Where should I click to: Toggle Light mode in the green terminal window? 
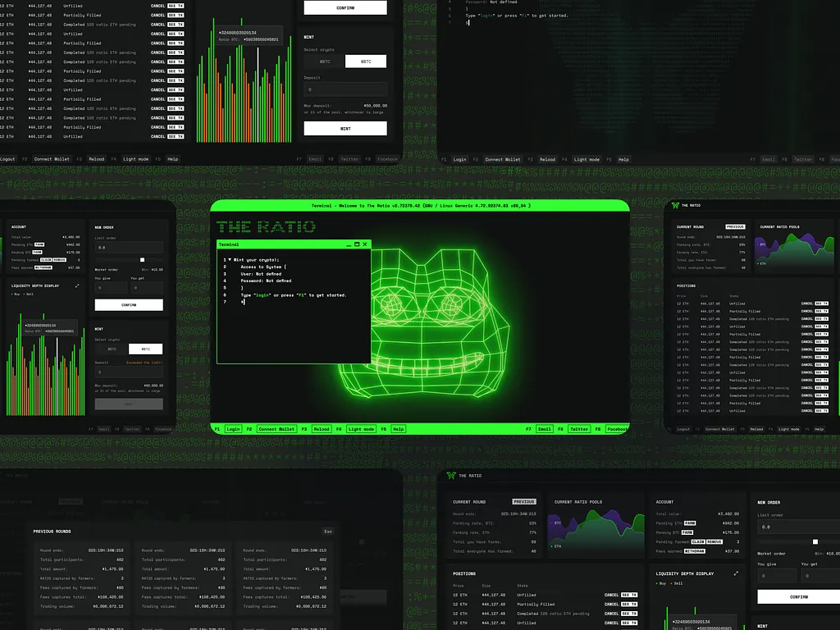point(361,429)
